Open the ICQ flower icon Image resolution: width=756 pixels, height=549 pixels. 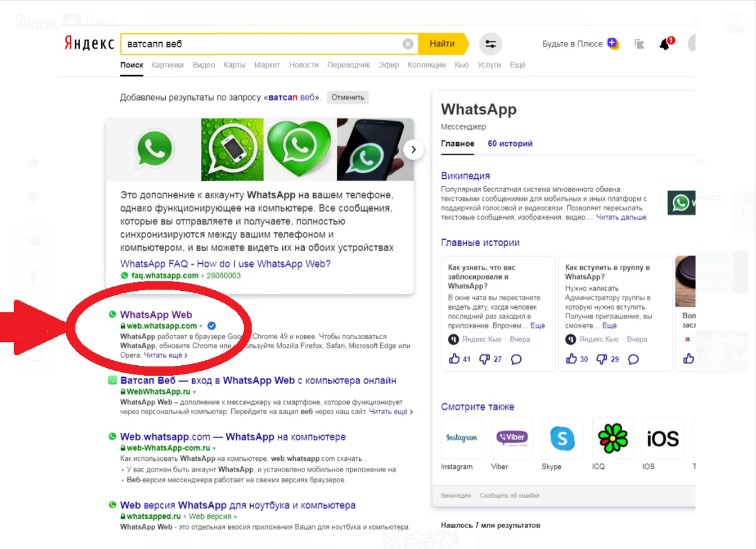click(x=613, y=438)
